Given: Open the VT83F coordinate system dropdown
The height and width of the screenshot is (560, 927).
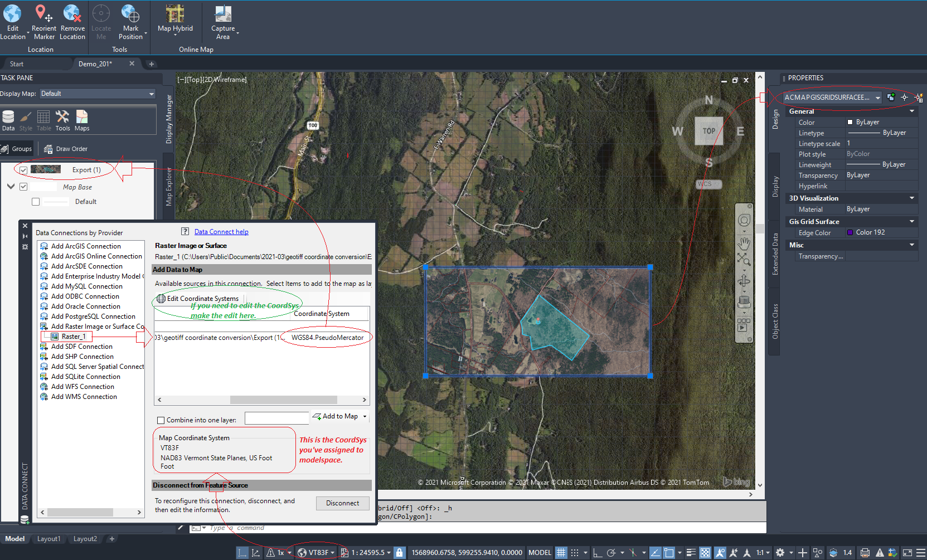Looking at the screenshot, I should (333, 552).
